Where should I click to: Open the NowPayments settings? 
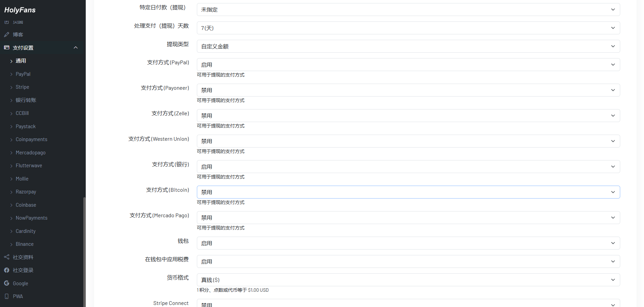[32, 218]
